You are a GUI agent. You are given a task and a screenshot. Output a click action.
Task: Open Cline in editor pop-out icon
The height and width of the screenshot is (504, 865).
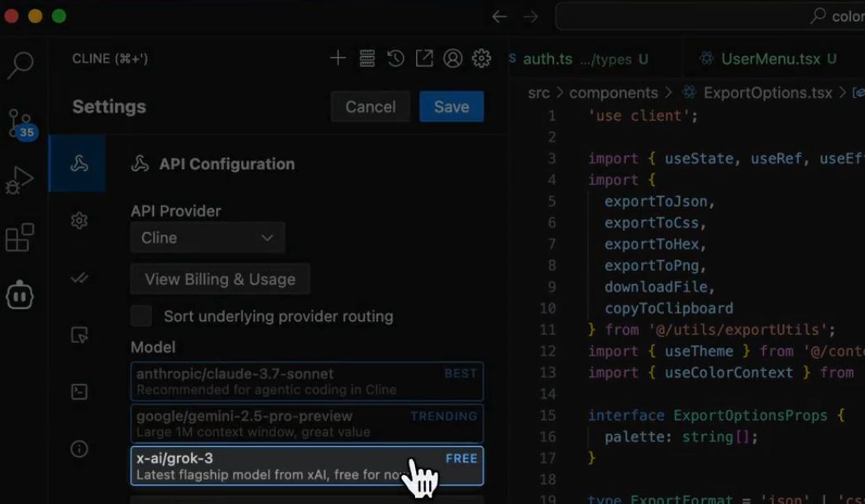pos(423,58)
